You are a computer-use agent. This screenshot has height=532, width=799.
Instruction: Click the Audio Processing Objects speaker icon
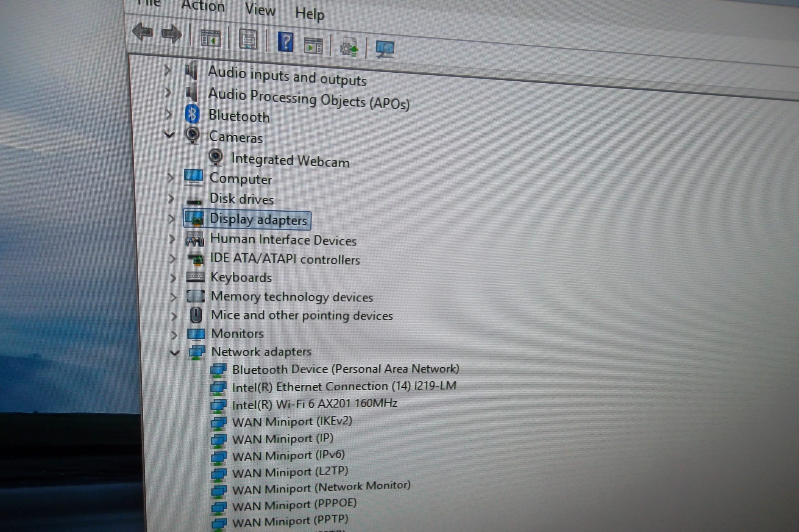[x=191, y=92]
